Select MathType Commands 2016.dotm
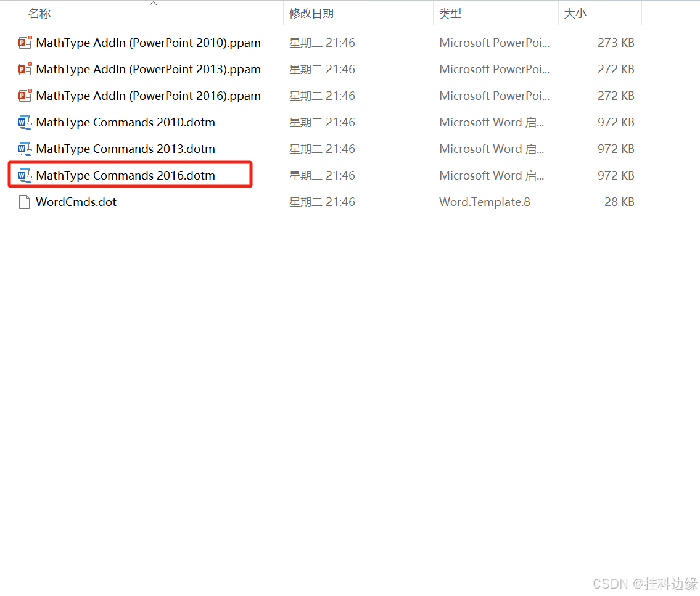This screenshot has height=596, width=700. tap(125, 175)
